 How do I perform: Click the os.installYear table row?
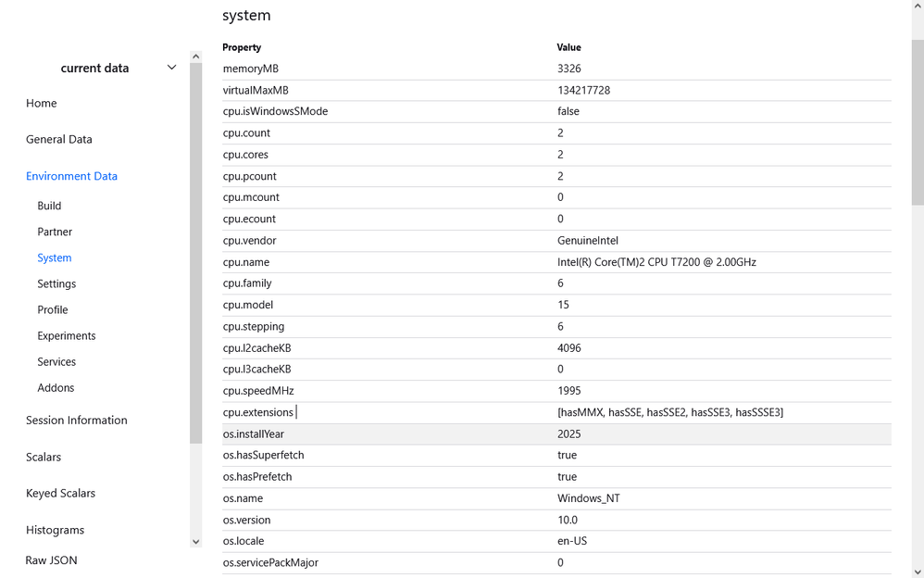tap(556, 433)
